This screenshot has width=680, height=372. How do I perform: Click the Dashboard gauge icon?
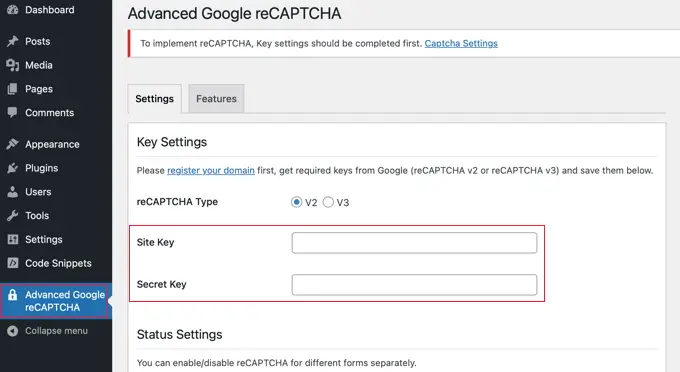click(13, 10)
